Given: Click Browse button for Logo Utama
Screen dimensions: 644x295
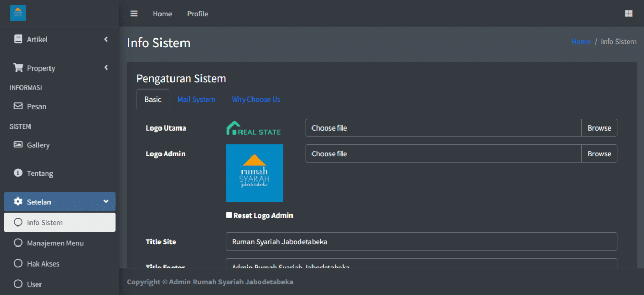Looking at the screenshot, I should coord(599,128).
